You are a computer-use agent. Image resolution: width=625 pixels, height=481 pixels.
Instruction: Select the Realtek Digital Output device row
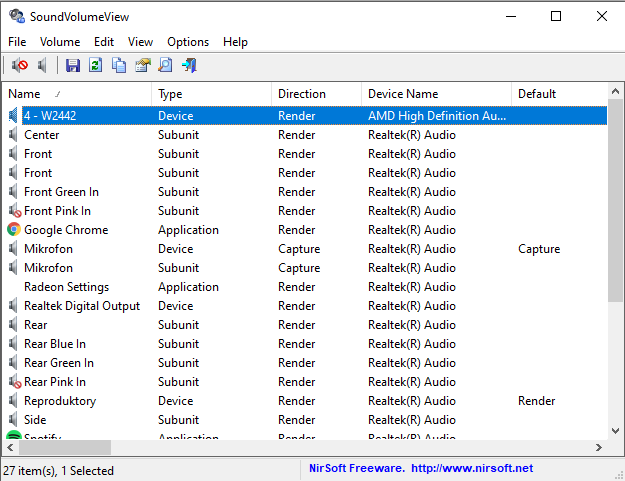point(81,306)
